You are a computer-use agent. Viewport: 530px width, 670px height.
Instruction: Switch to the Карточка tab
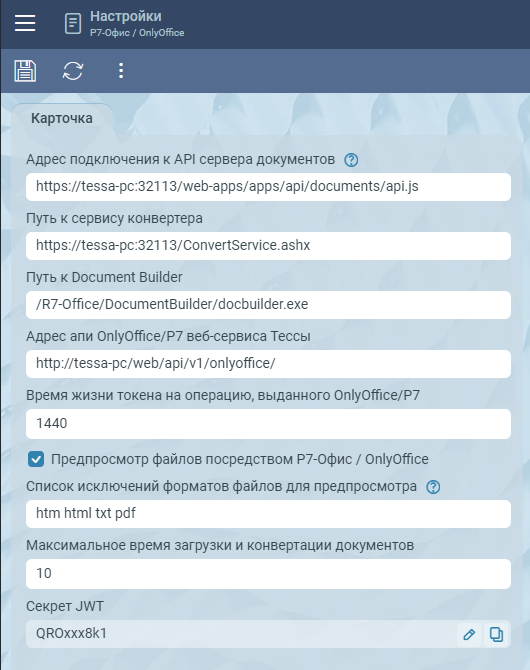(x=62, y=118)
